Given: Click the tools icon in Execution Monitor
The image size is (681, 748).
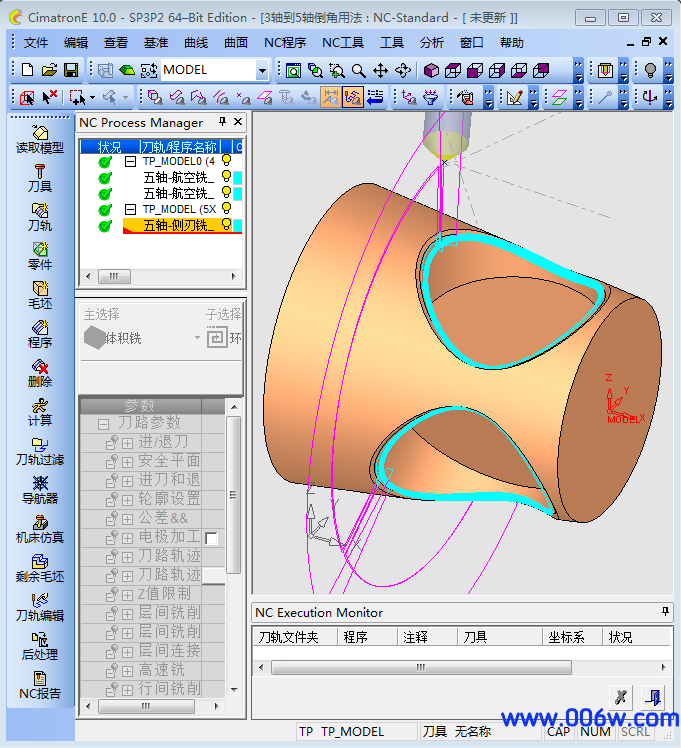Looking at the screenshot, I should point(621,697).
